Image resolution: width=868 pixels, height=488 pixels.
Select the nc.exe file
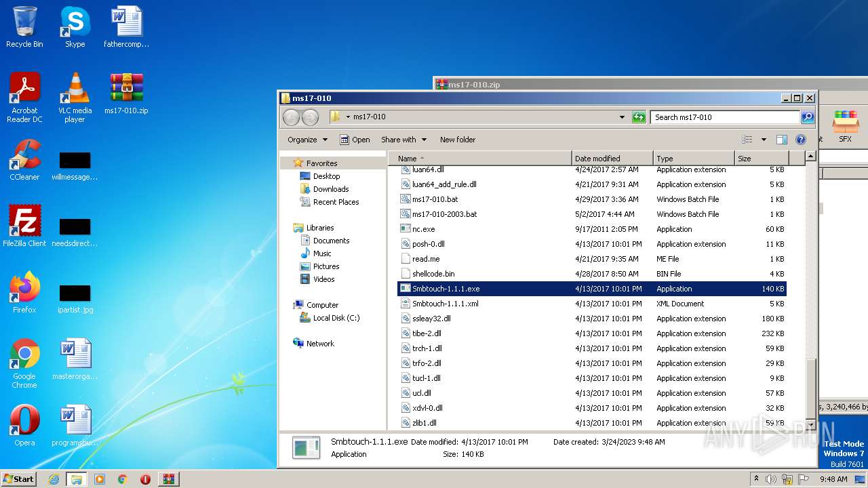[x=592, y=229]
